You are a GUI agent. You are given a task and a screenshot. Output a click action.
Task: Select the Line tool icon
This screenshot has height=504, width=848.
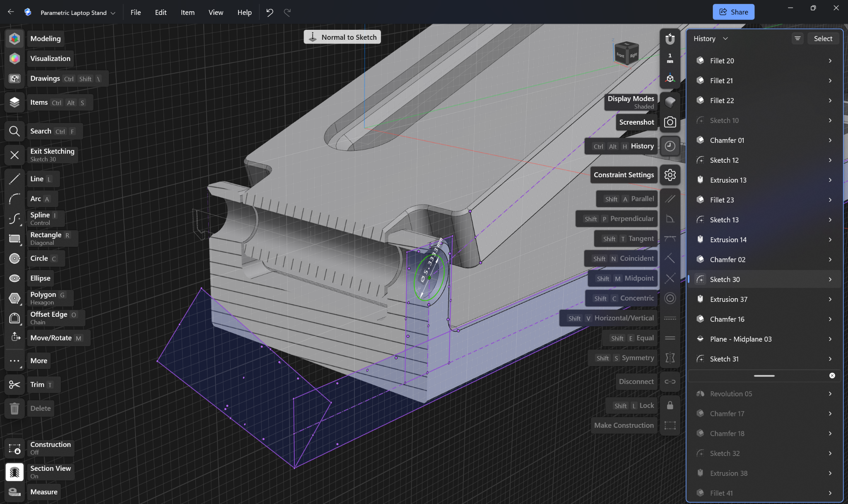coord(14,179)
